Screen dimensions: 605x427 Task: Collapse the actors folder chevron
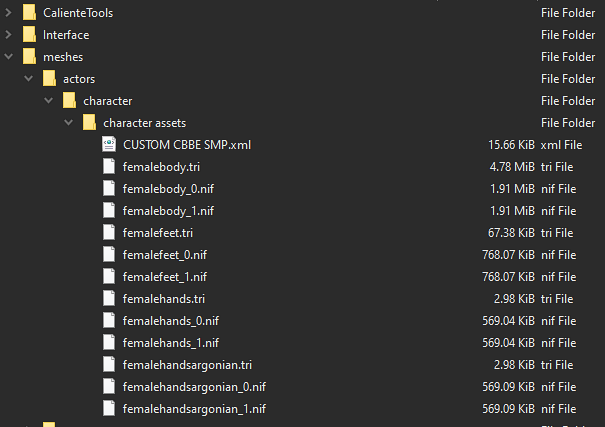(x=29, y=79)
